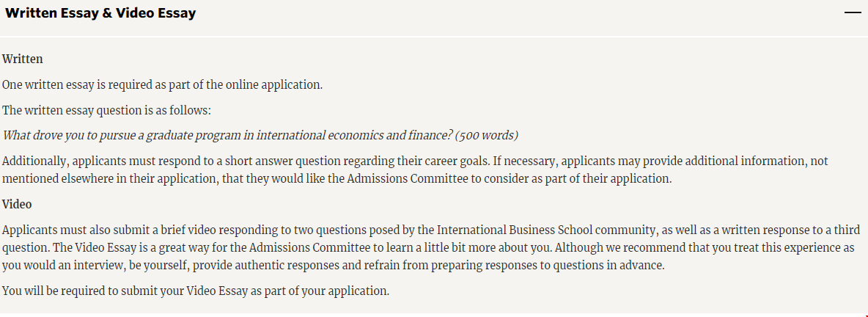Click "Applicants must also submit a brief video"
The image size is (868, 317).
(110, 230)
